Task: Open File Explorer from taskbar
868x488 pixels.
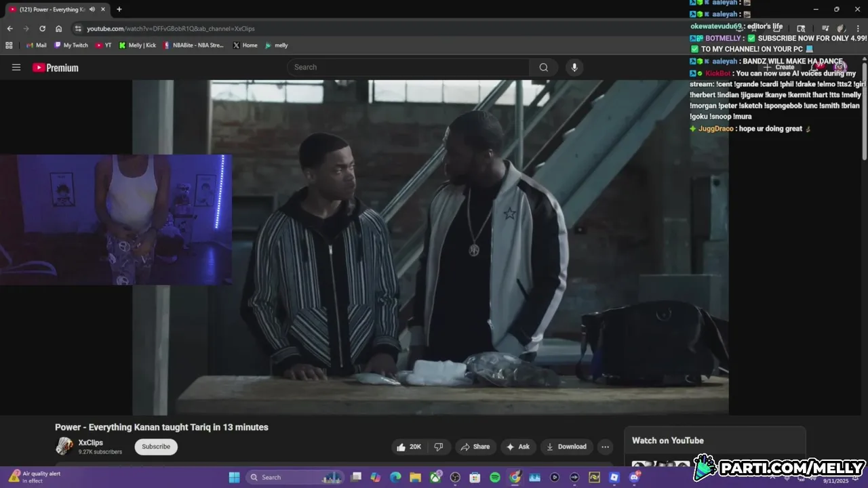Action: tap(415, 477)
